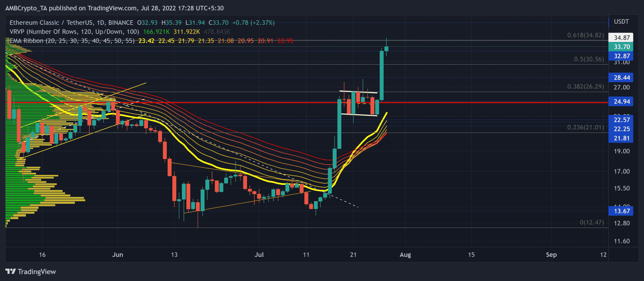644x281 pixels.
Task: Click the 12.80 price axis tick
Action: (x=622, y=223)
